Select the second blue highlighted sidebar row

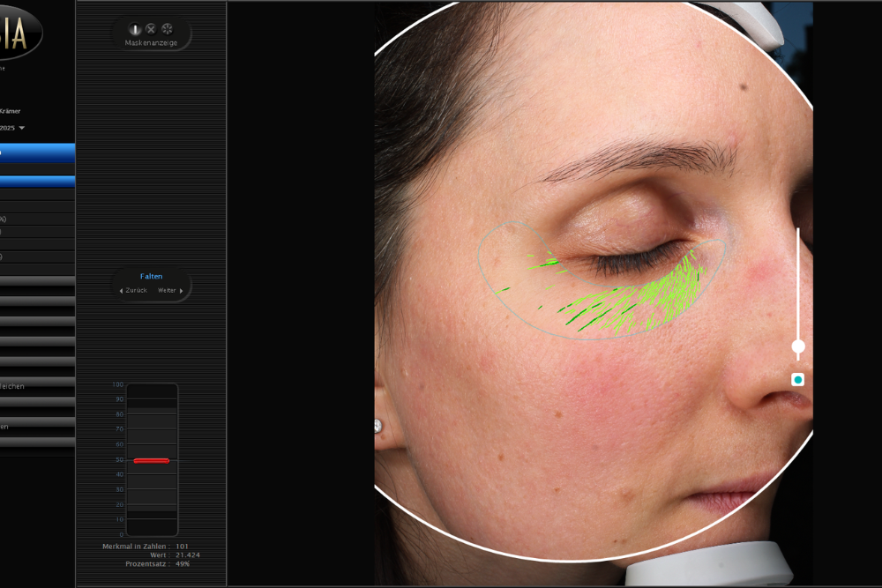click(37, 182)
